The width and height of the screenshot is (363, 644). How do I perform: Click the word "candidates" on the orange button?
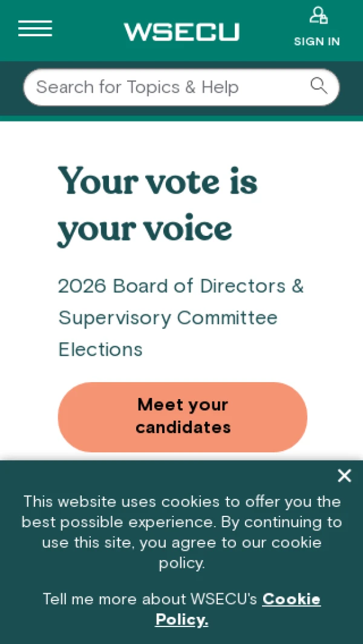[183, 428]
